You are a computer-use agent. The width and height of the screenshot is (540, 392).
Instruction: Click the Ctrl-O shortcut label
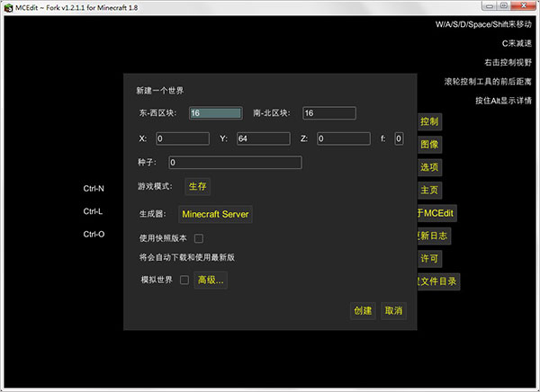pos(94,235)
